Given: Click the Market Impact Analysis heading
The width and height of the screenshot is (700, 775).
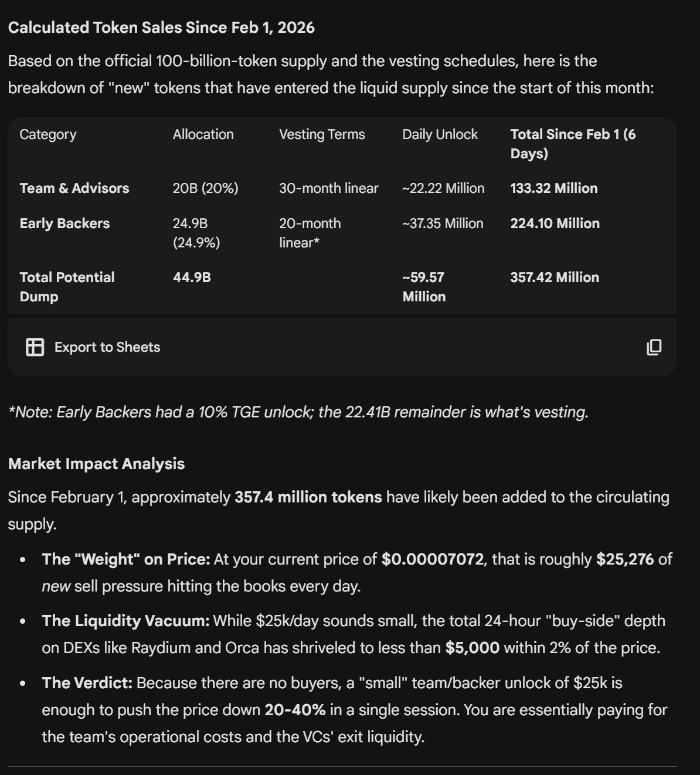Looking at the screenshot, I should pyautogui.click(x=96, y=464).
